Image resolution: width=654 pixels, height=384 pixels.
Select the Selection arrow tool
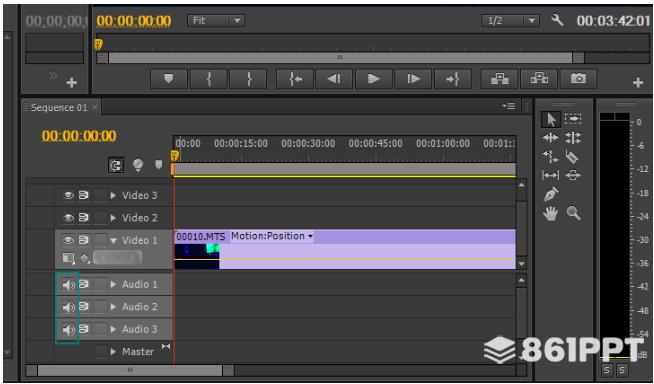[x=551, y=120]
